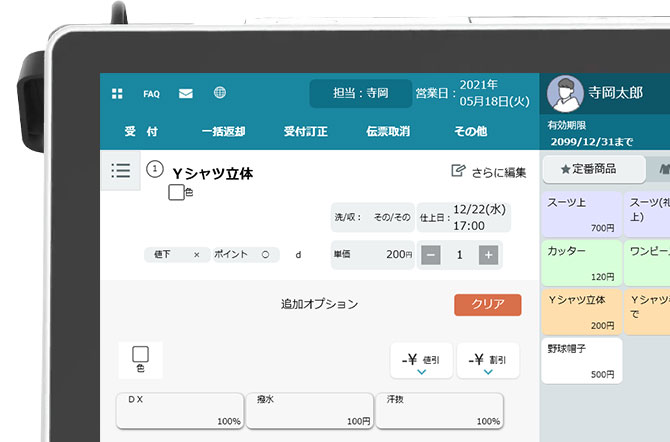670x442 pixels.
Task: Switch to the 受付 tab
Action: [141, 131]
